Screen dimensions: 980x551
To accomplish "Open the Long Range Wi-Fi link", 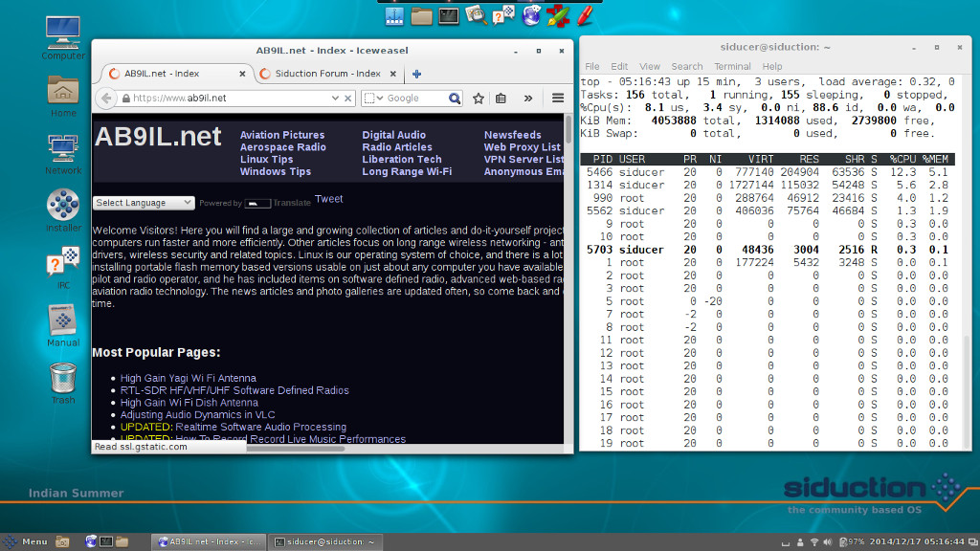I will pyautogui.click(x=407, y=172).
